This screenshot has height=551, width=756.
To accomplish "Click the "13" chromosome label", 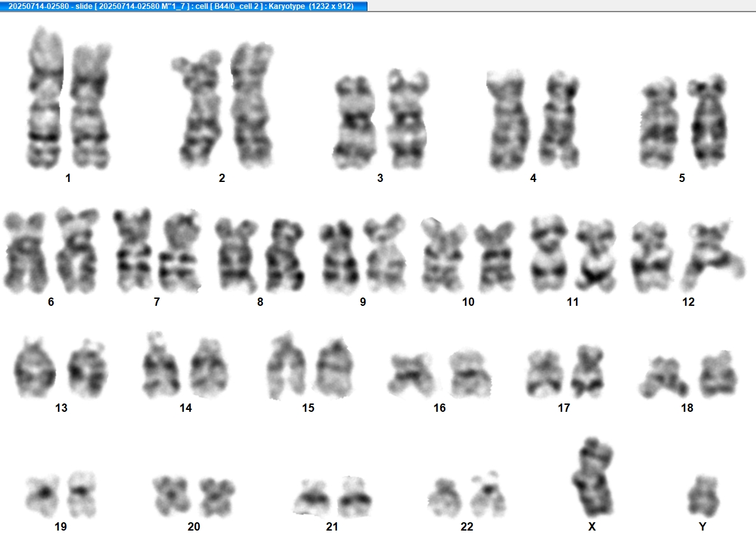I will pos(61,408).
